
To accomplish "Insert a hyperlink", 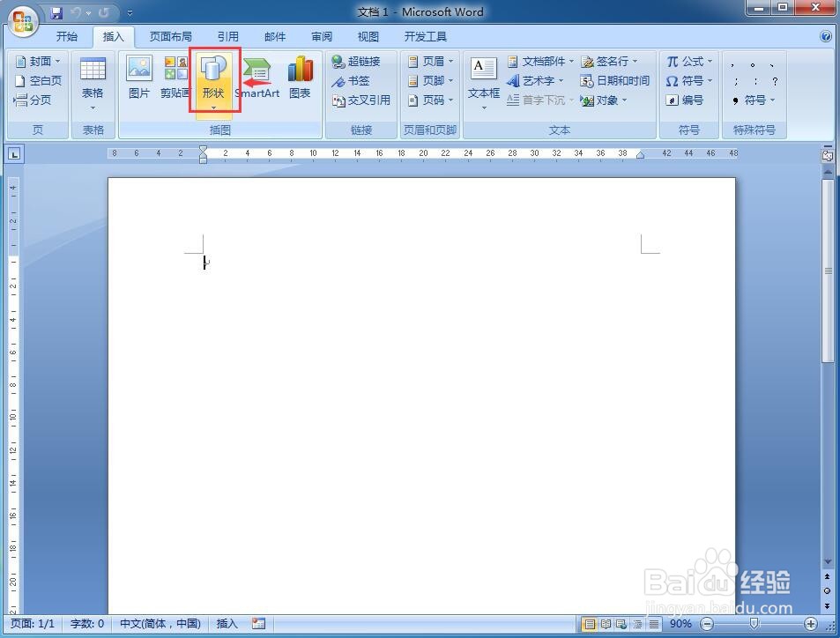I will [x=357, y=61].
